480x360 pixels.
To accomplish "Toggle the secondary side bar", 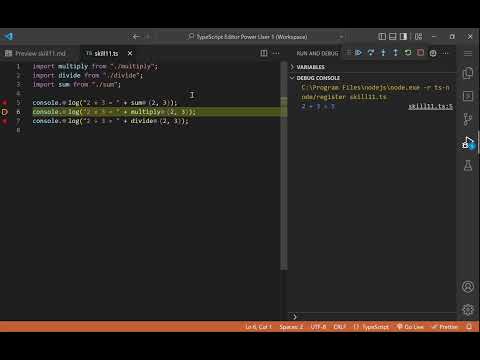I will 403,37.
